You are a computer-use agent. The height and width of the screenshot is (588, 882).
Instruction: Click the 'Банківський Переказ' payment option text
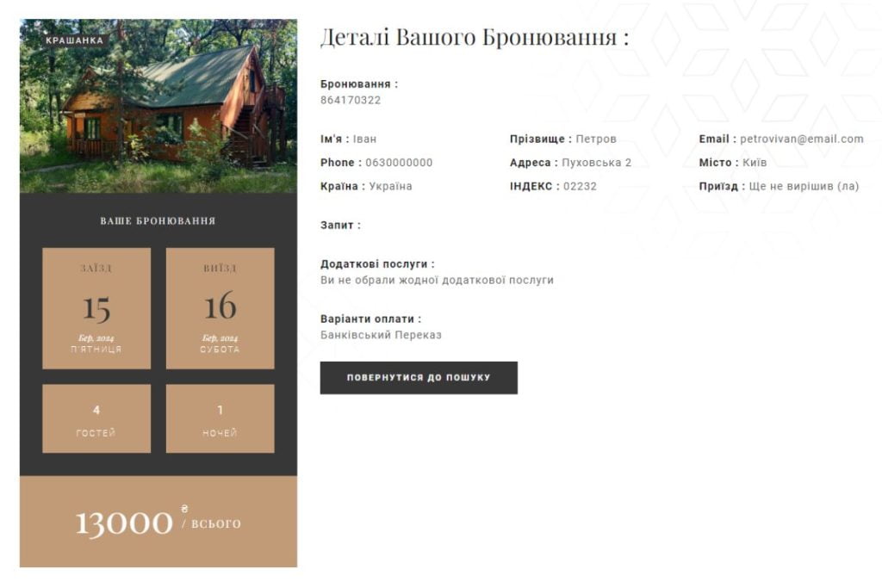[381, 335]
